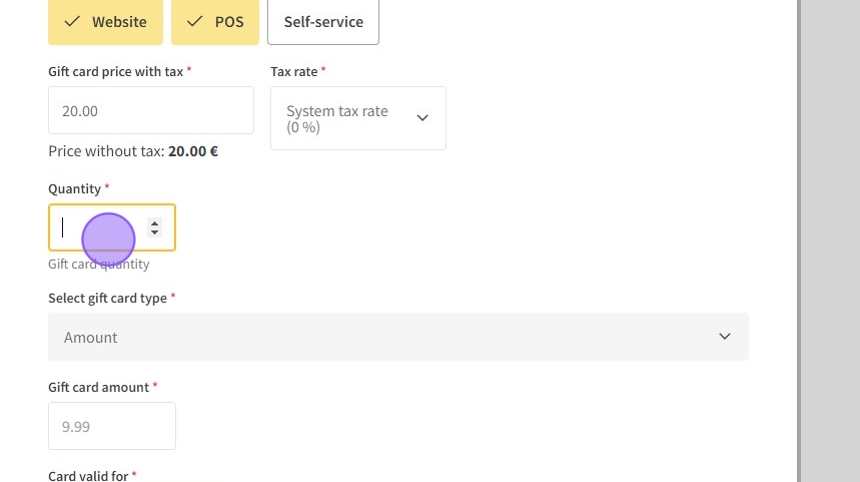
Task: Decrease quantity with the down arrow
Action: coord(154,233)
